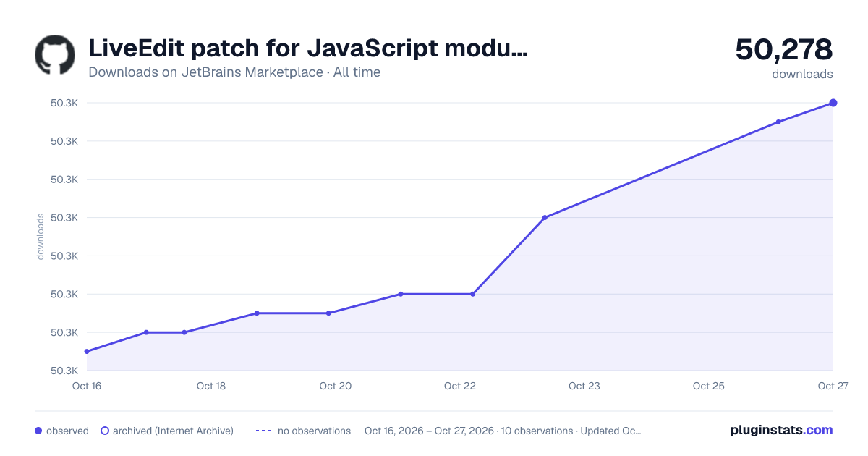Click the "observed" legend label
The width and height of the screenshot is (868, 456).
click(x=67, y=431)
